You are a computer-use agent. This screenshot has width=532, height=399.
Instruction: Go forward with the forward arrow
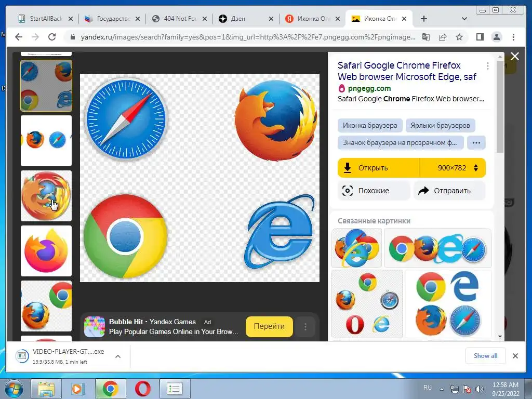point(35,37)
